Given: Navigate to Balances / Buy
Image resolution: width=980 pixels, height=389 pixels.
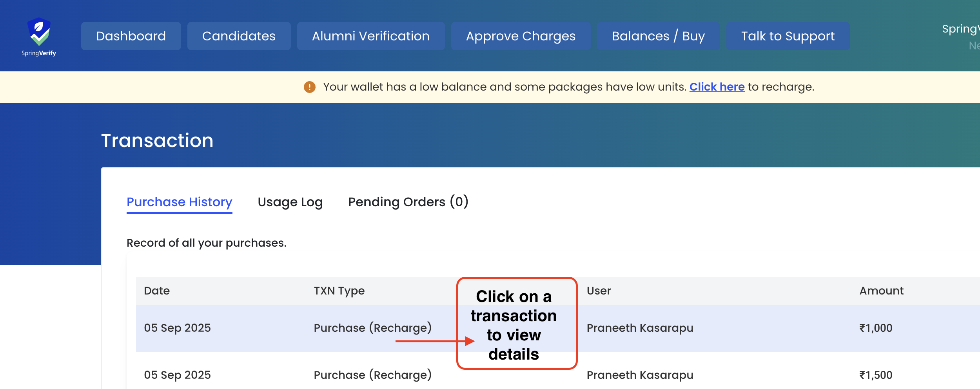Looking at the screenshot, I should coord(658,36).
